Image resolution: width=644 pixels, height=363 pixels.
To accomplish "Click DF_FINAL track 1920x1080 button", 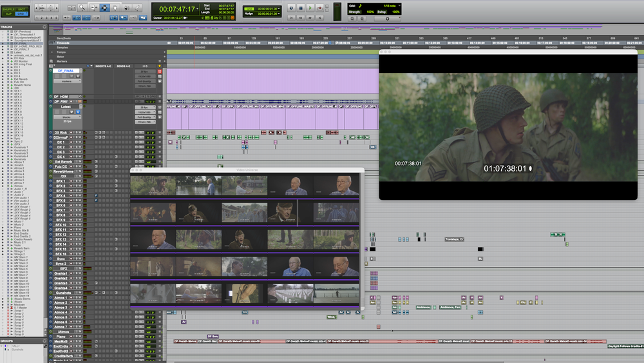I will click(x=146, y=77).
